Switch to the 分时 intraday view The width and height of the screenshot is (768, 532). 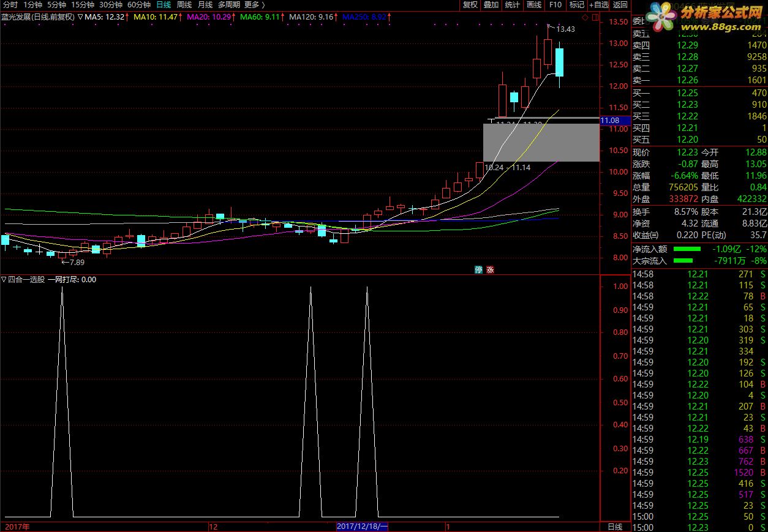10,4
